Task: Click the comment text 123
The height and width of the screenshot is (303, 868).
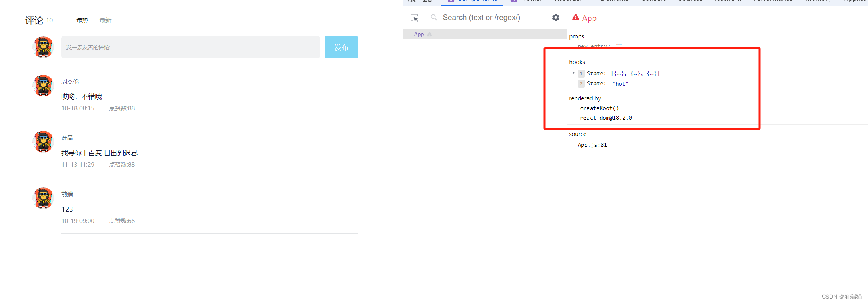Action: tap(67, 209)
